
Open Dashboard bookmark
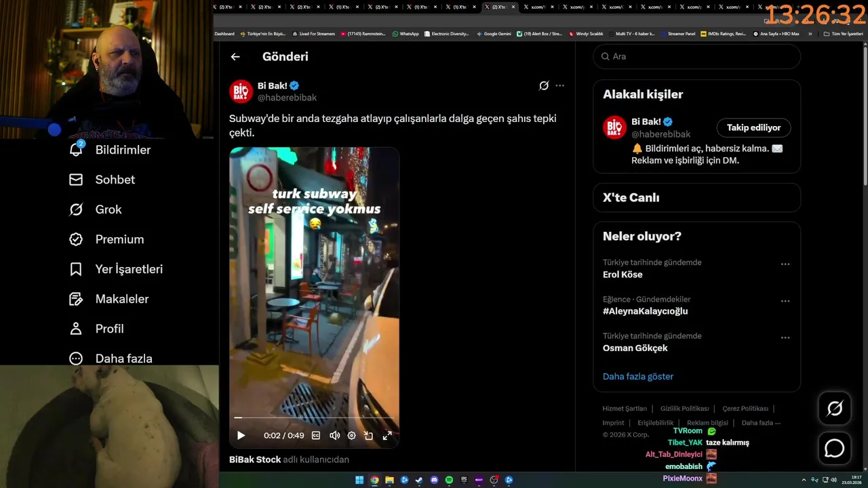[x=224, y=34]
